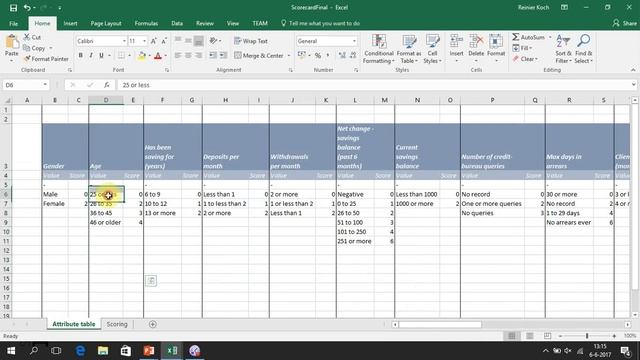The height and width of the screenshot is (360, 640).
Task: Save the workbook with the floppy icon
Action: 13,8
